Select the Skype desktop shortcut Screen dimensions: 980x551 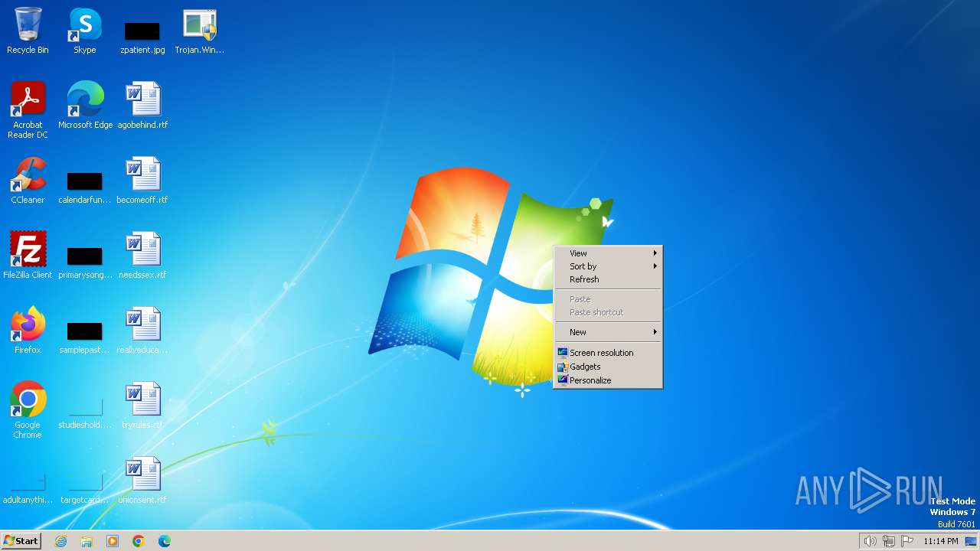85,31
